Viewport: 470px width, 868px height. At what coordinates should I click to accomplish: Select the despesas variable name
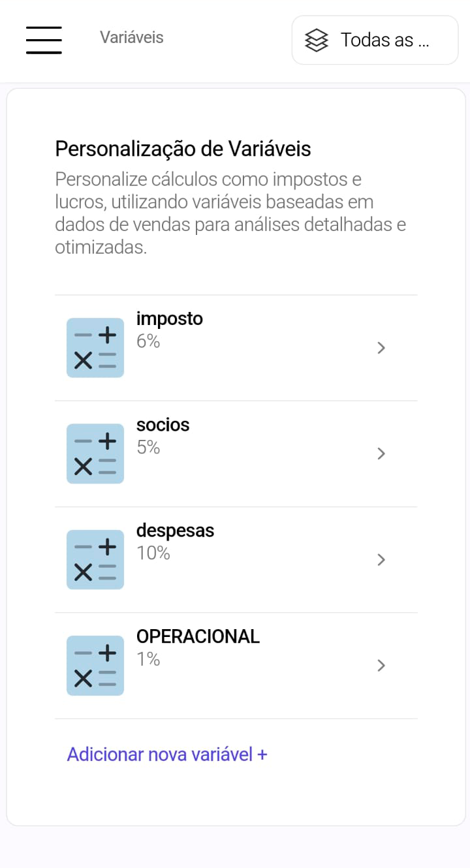[175, 531]
